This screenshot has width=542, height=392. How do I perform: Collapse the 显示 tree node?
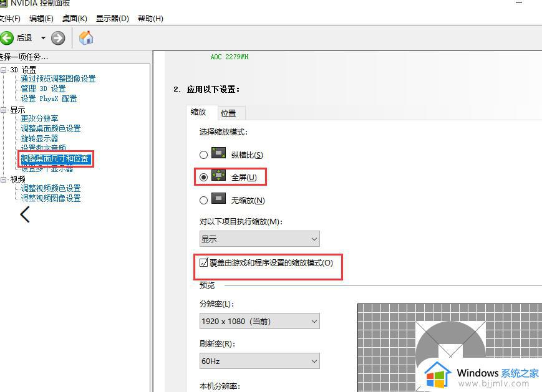point(4,110)
